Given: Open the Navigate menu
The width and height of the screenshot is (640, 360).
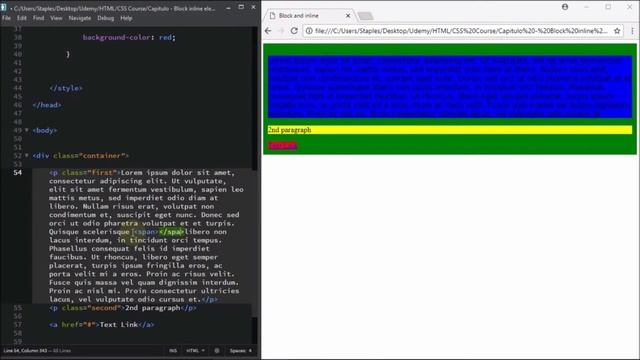Looking at the screenshot, I should [x=80, y=18].
